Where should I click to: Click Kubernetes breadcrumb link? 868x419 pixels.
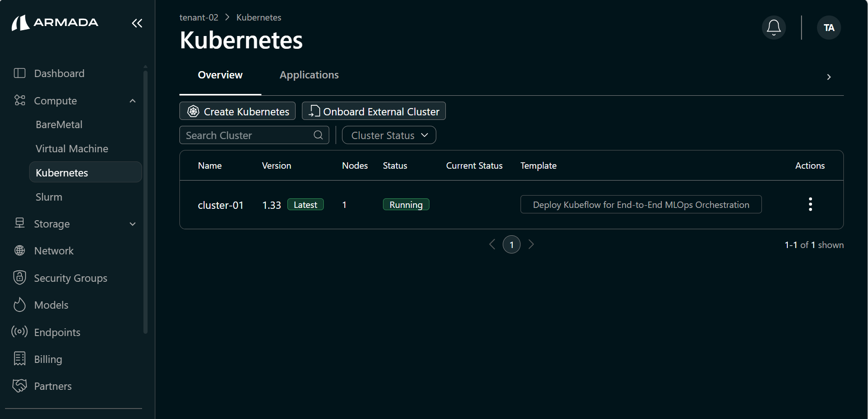(x=259, y=17)
